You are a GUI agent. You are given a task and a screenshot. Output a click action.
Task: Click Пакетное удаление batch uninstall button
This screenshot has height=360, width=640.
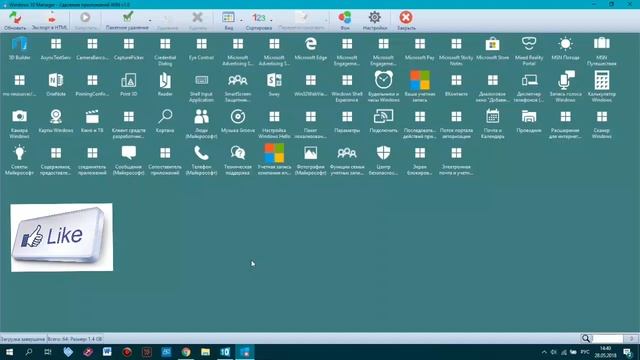[127, 20]
